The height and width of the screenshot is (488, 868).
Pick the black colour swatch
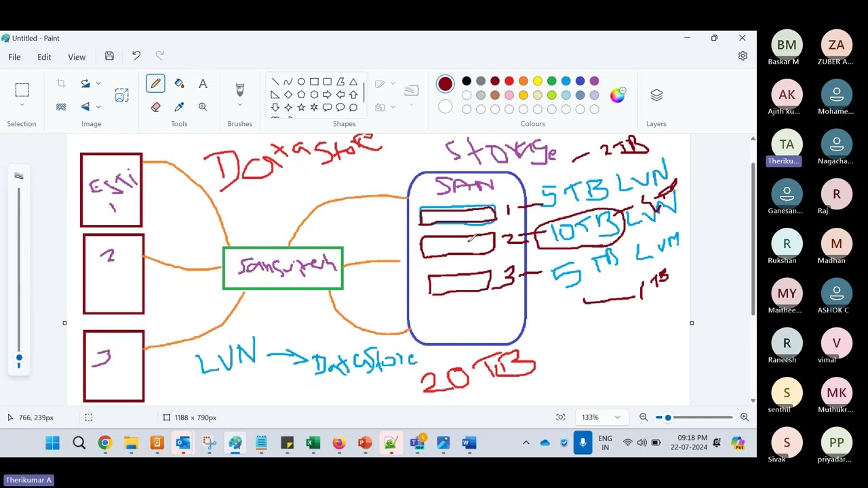coord(467,81)
